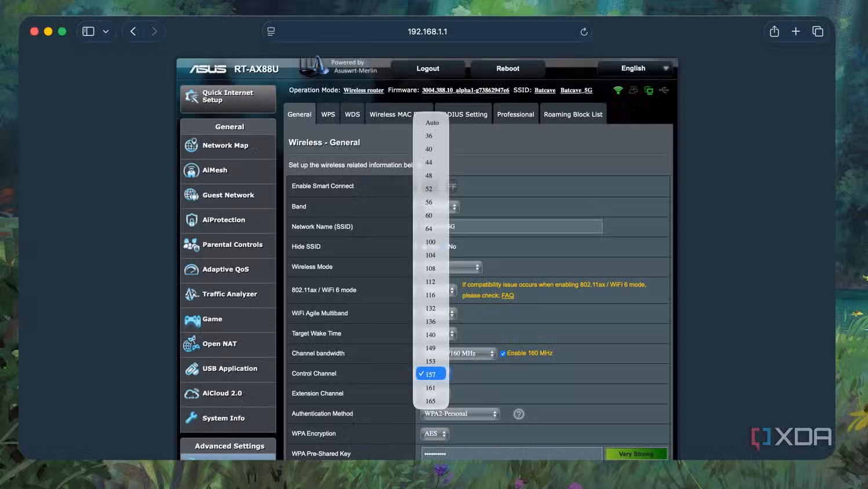Open AiCloud 2.0 settings
Screen dimensions: 868x489
coord(228,393)
